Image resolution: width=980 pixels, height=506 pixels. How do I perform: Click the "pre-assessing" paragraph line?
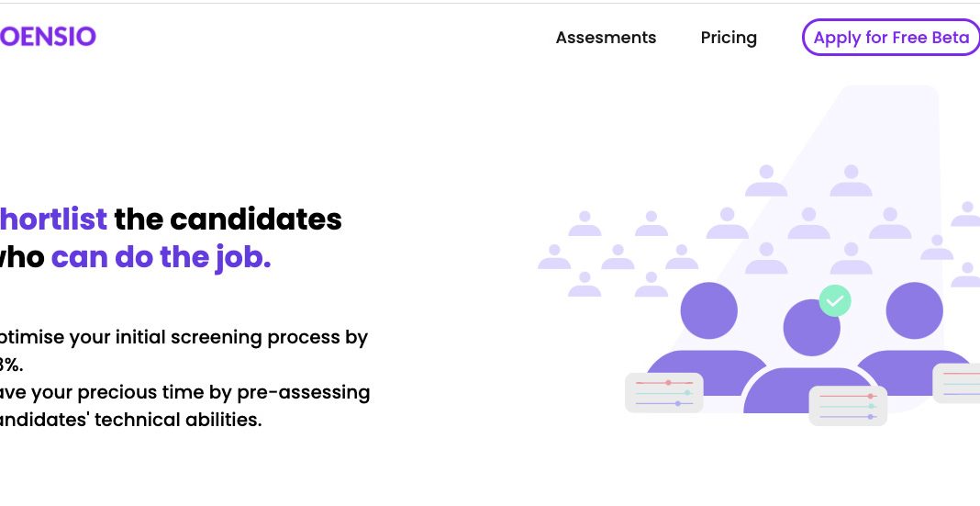click(x=185, y=393)
